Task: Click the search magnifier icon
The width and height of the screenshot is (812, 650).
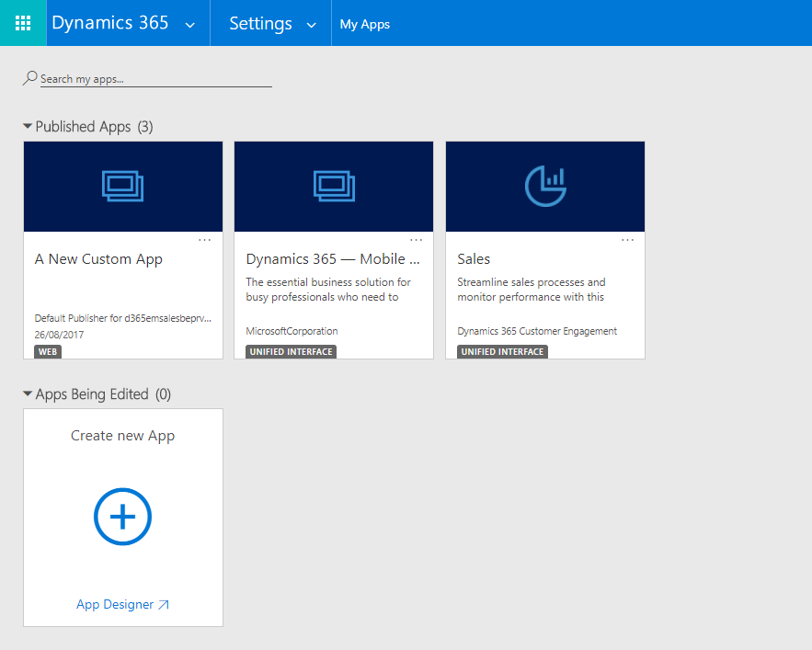Action: pyautogui.click(x=29, y=78)
